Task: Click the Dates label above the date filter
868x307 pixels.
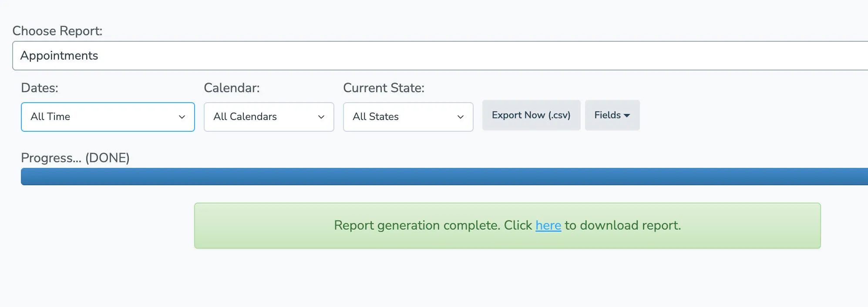Action: [x=40, y=87]
